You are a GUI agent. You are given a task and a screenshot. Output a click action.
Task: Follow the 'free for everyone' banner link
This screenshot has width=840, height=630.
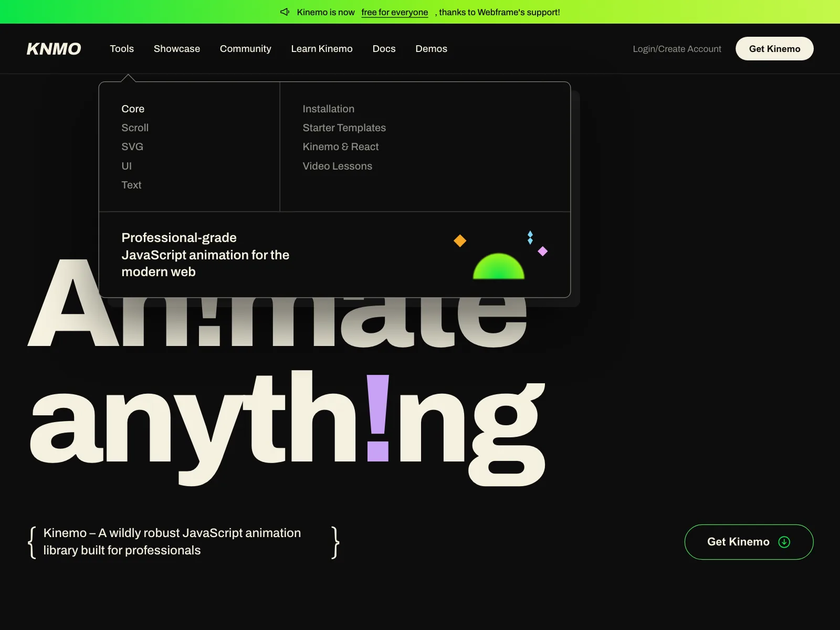point(395,12)
